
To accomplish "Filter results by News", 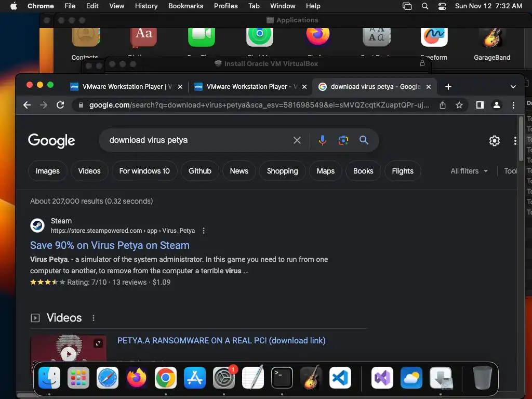I will [x=239, y=171].
